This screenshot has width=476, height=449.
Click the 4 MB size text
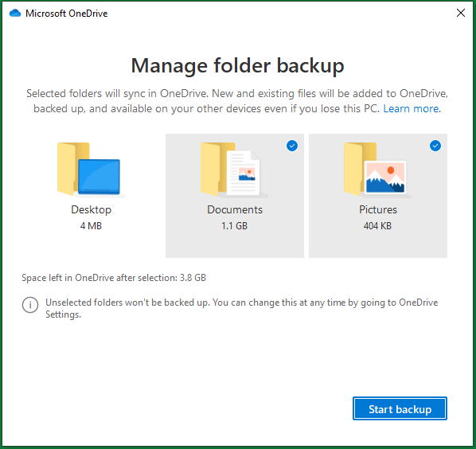click(91, 226)
